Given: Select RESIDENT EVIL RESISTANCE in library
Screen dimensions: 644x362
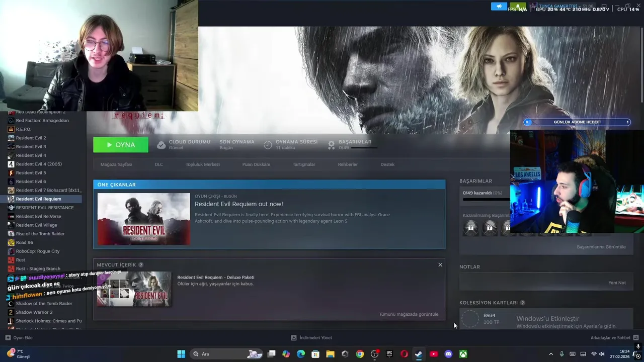Looking at the screenshot, I should click(x=44, y=208).
